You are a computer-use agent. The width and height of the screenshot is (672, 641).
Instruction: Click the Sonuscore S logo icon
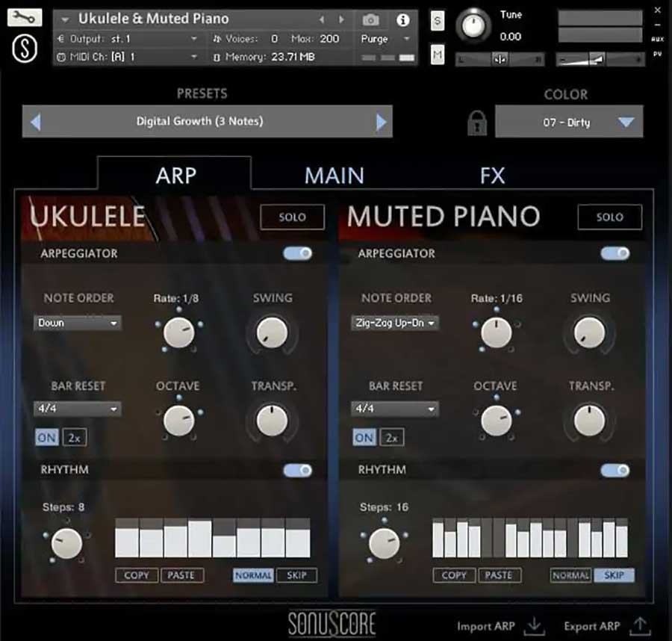25,49
